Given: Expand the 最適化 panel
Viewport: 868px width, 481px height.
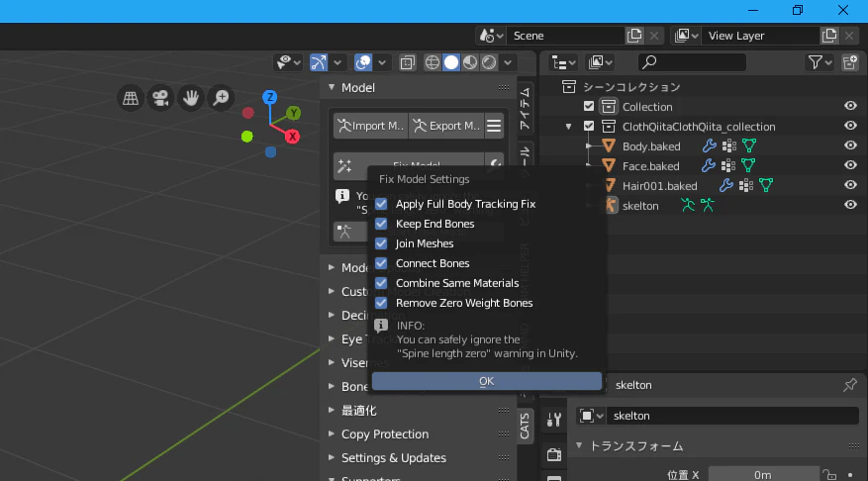Looking at the screenshot, I should 332,410.
